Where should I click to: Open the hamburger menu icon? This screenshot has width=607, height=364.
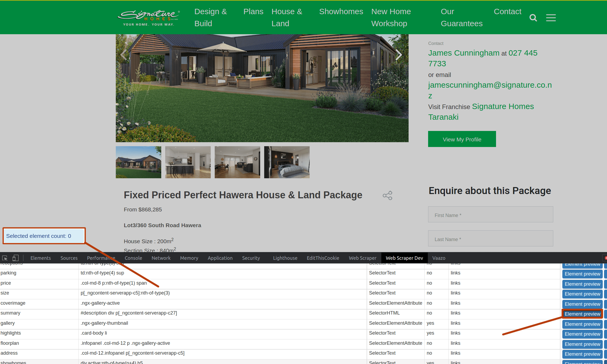click(551, 18)
